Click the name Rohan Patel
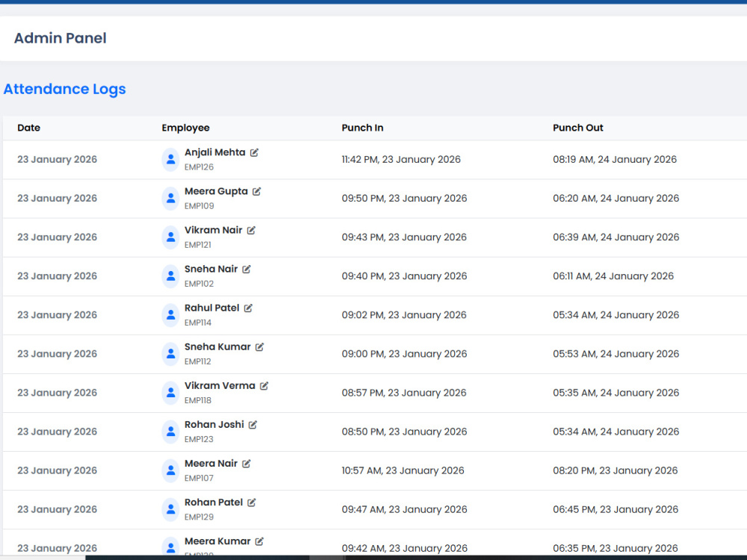This screenshot has width=747, height=560. click(214, 503)
